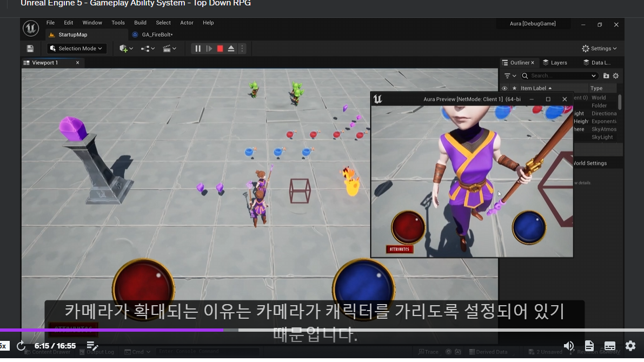Image resolution: width=644 pixels, height=362 pixels.
Task: Open the Window menu
Action: point(92,23)
